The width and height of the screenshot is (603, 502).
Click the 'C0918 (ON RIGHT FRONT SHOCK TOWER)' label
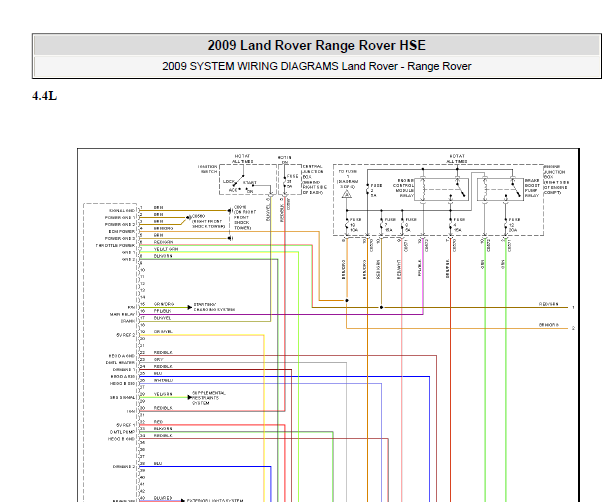coord(245,218)
